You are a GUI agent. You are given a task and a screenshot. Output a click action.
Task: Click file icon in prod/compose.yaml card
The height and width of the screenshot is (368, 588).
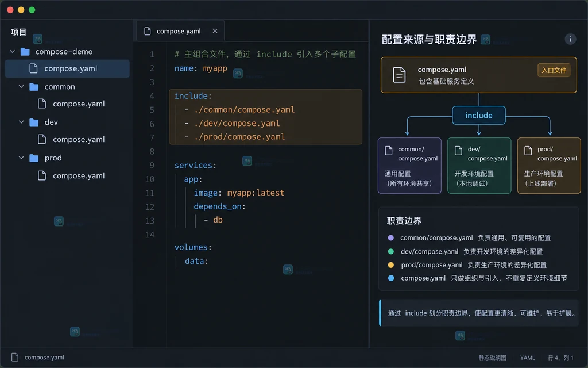528,151
